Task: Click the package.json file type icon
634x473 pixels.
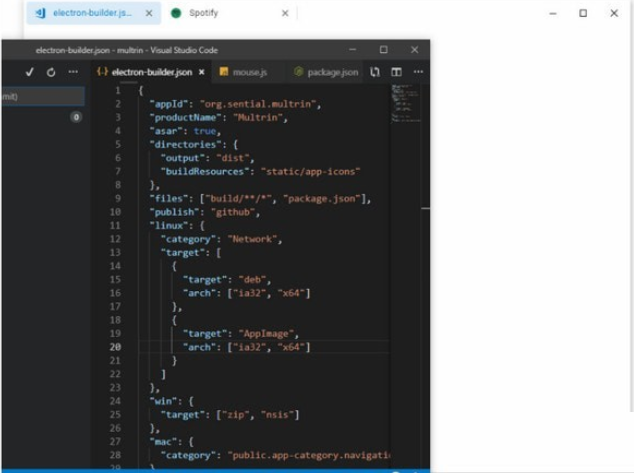Action: [x=299, y=72]
